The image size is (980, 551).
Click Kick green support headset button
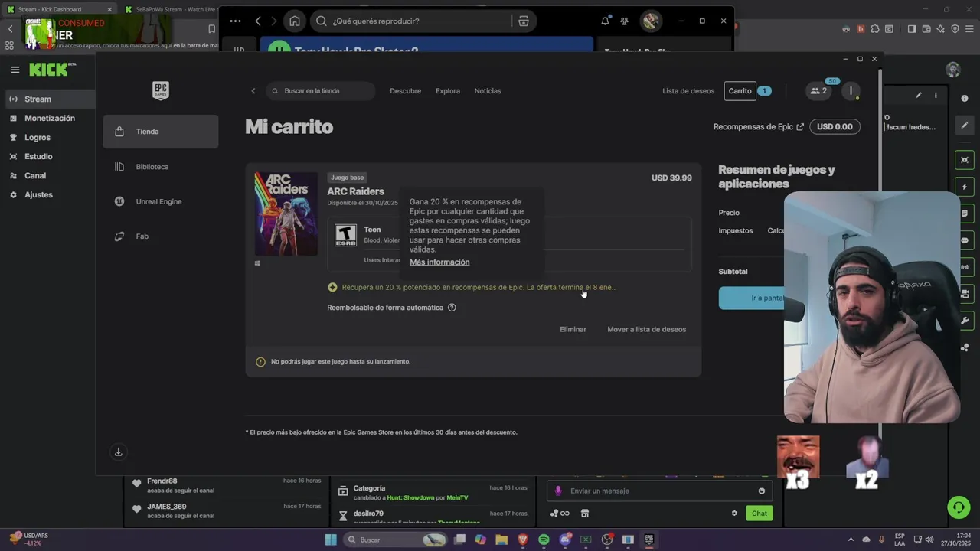click(958, 507)
